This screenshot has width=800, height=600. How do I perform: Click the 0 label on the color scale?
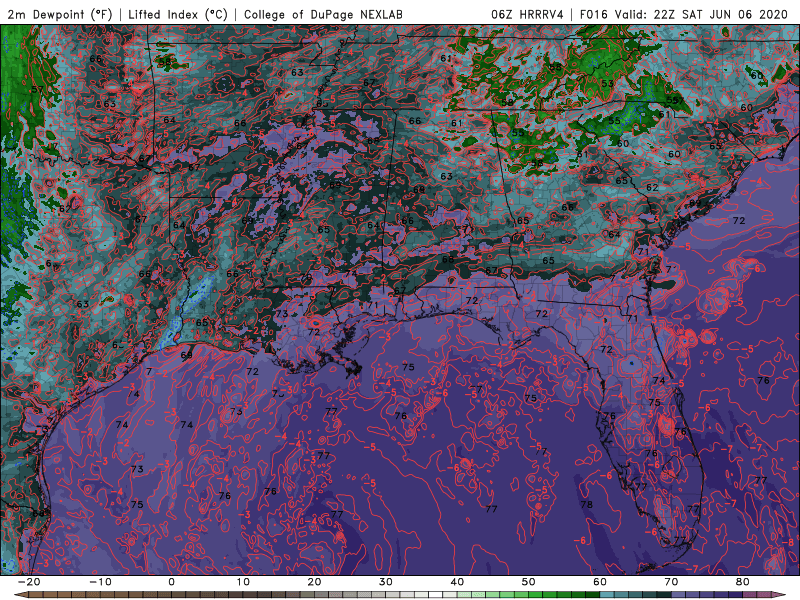tap(171, 582)
